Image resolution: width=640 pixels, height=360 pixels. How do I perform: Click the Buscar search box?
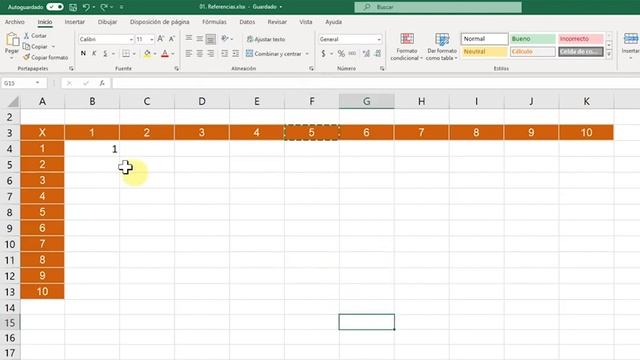(438, 7)
